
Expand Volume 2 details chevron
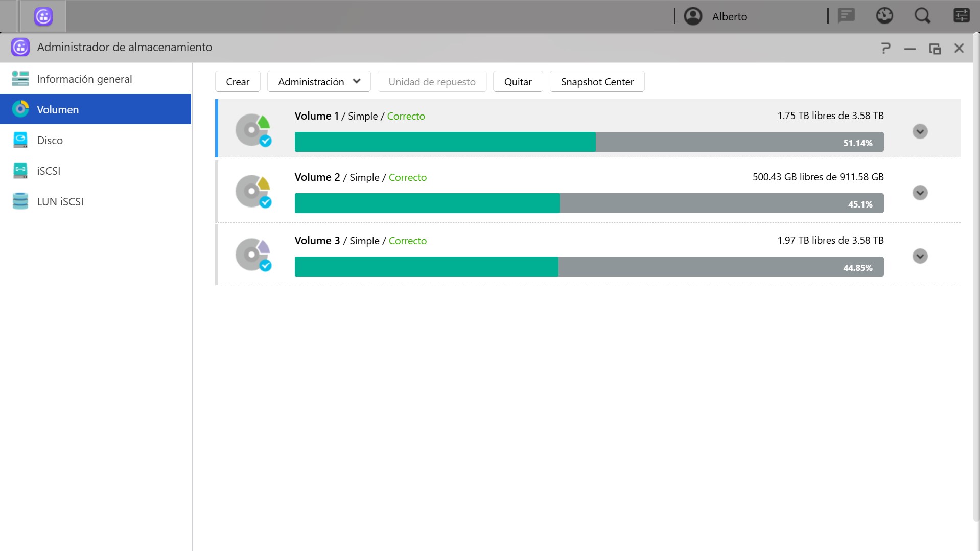click(920, 193)
